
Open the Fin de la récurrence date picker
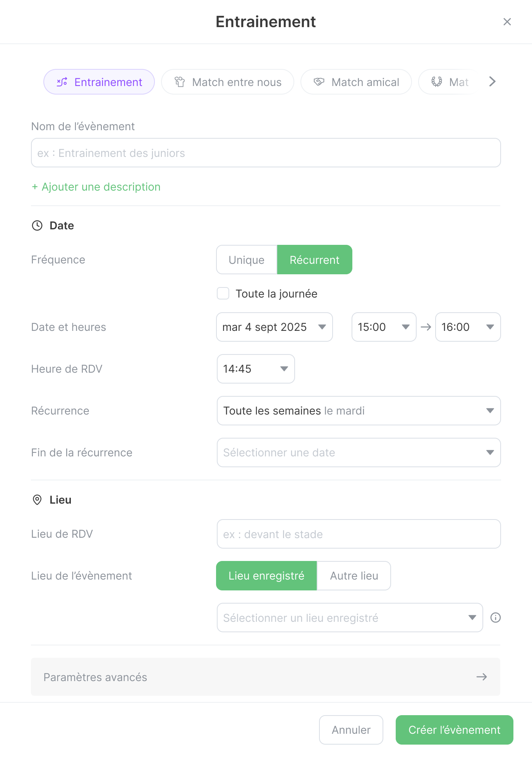[x=359, y=452]
